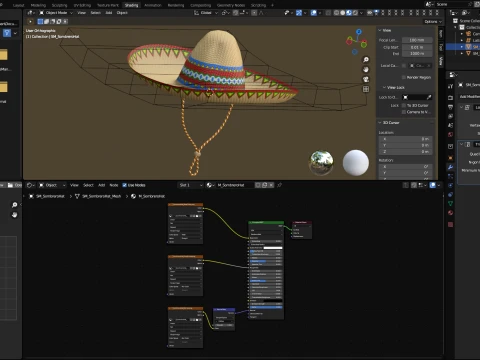Add a workspace with the plus button
The image size is (480, 360).
coord(272,5)
